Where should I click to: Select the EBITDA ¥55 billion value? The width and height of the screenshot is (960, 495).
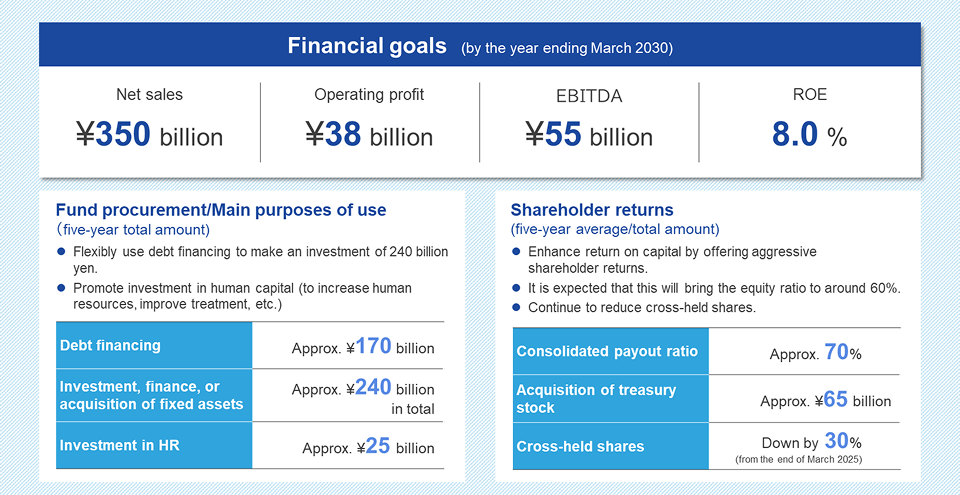click(588, 135)
